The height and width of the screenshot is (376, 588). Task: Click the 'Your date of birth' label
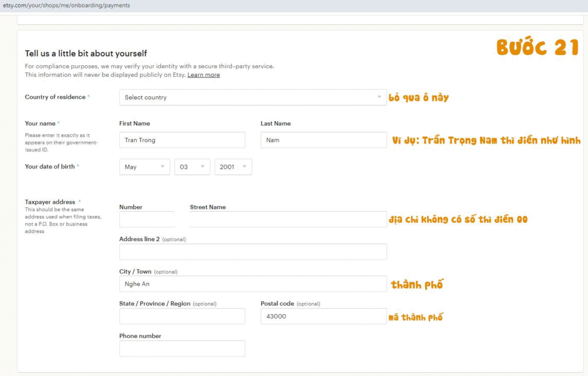click(x=50, y=166)
